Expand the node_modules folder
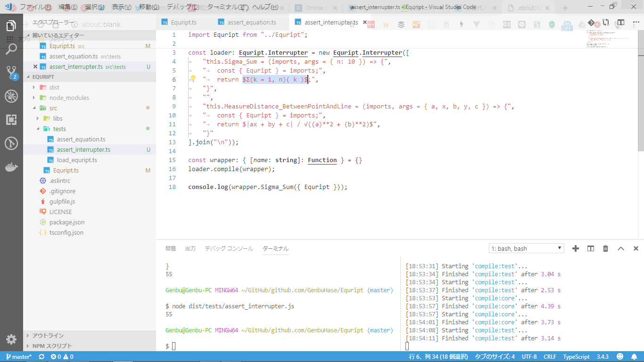 click(69, 98)
